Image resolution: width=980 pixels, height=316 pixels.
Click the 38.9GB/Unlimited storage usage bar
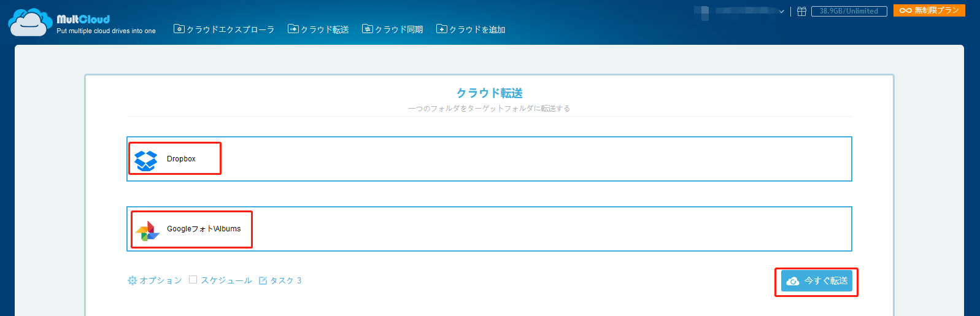pyautogui.click(x=849, y=11)
